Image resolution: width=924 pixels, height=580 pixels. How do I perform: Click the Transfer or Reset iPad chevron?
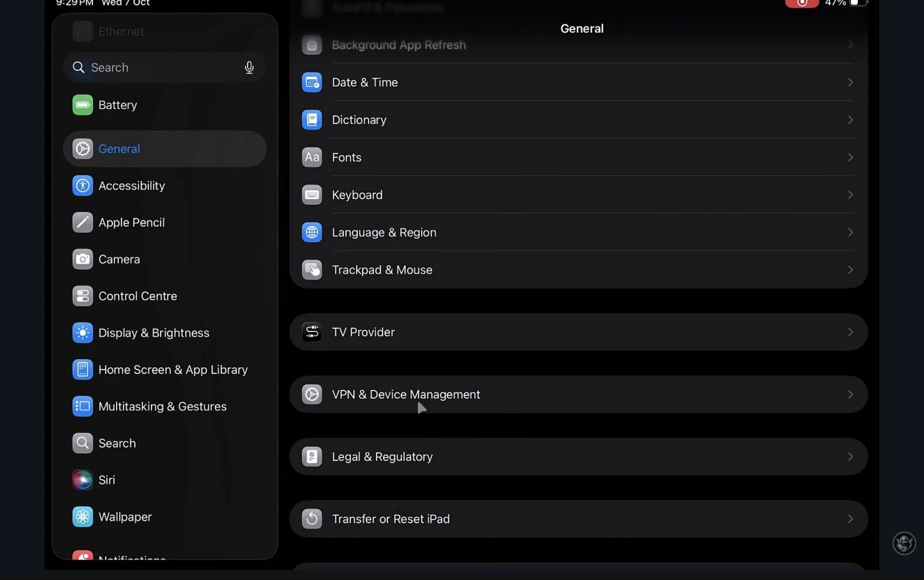(x=850, y=519)
